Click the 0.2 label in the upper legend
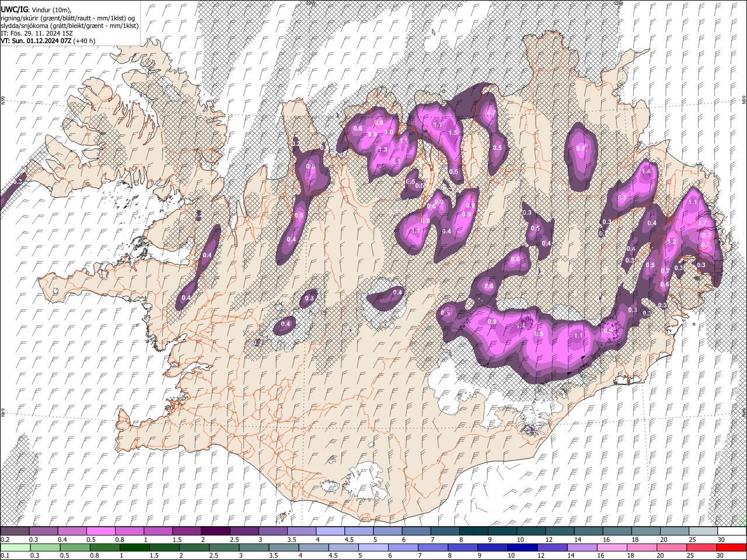The height and width of the screenshot is (560, 747). pos(5,540)
